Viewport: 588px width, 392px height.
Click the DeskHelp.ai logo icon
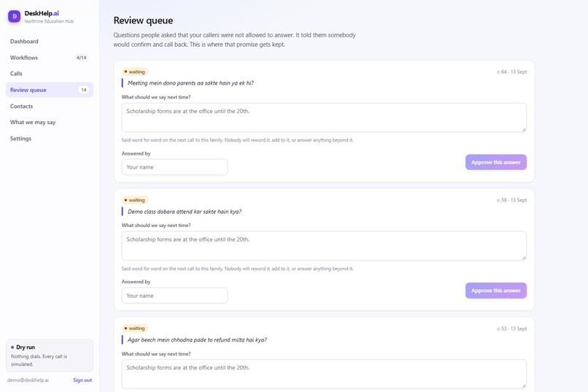tap(15, 16)
